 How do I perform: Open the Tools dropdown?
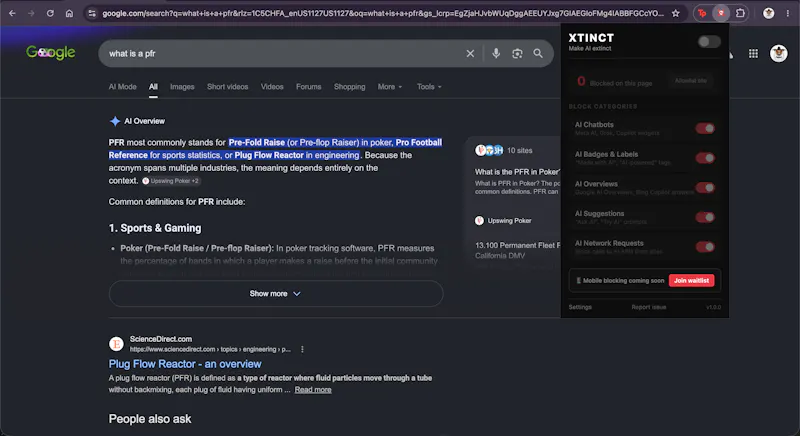[429, 87]
